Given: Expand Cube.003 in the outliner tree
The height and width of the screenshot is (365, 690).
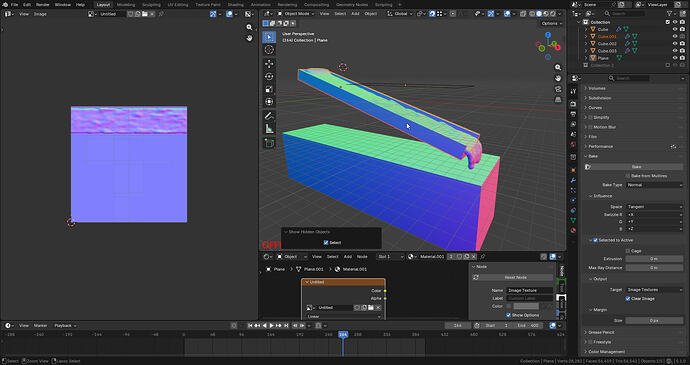Looking at the screenshot, I should click(x=586, y=51).
